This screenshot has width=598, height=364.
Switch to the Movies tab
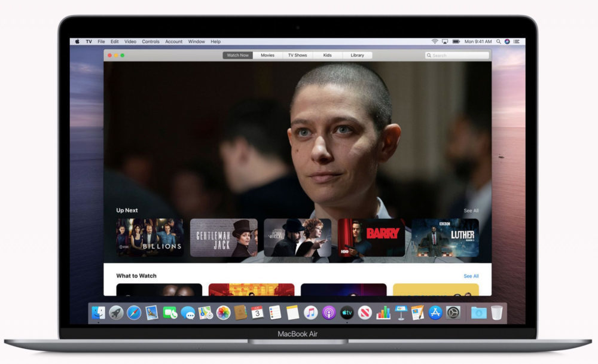point(267,56)
